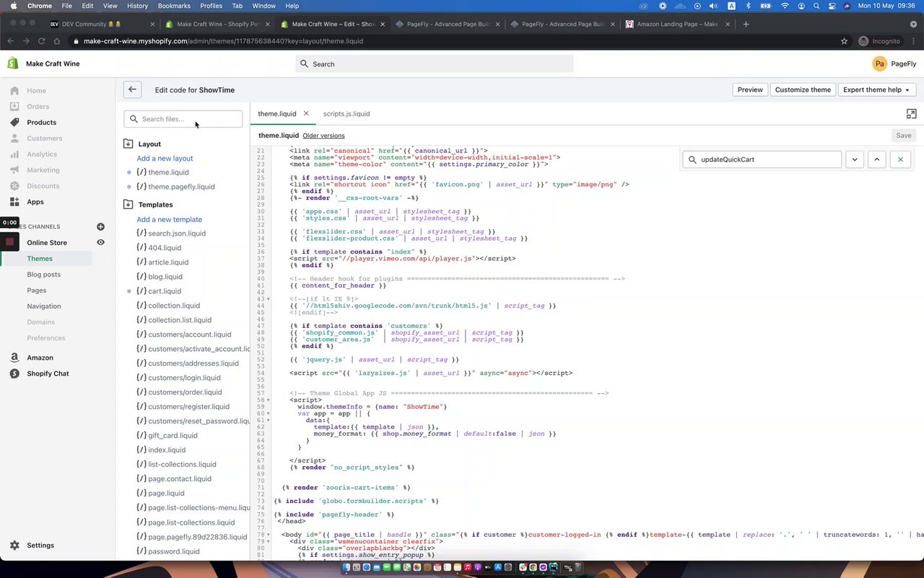Click the Chrome address bar URL
The image size is (924, 578).
coord(223,41)
